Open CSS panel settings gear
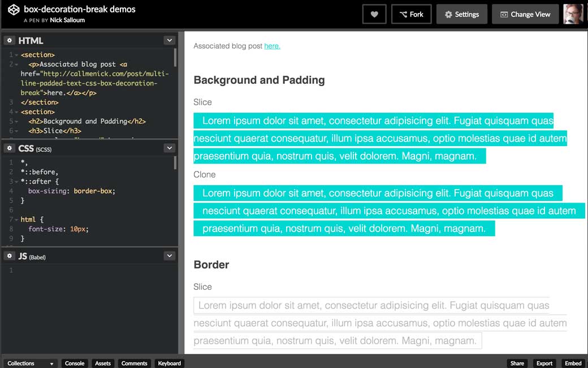 pos(10,148)
